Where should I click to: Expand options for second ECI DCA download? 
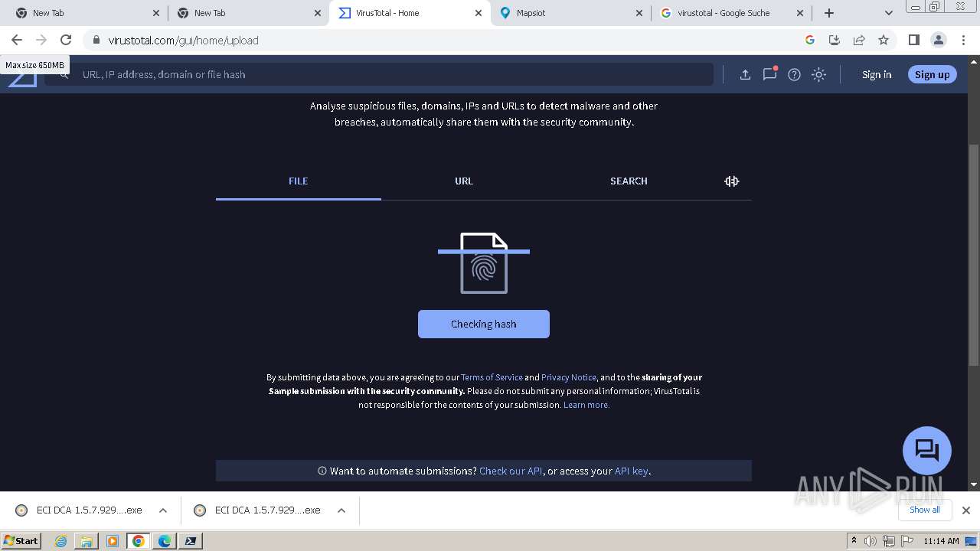(x=341, y=510)
